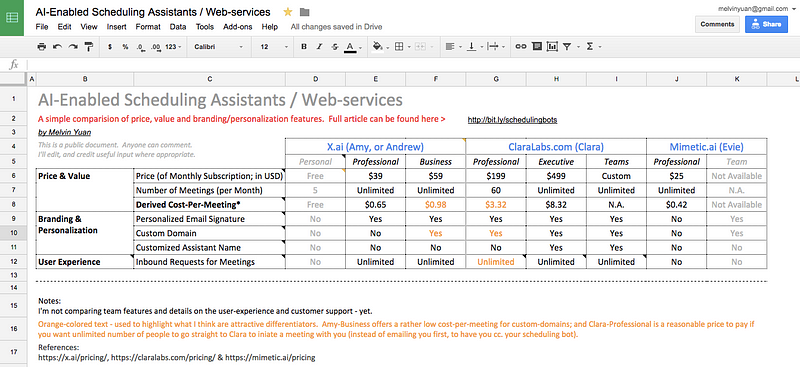Open the Google Sheets home icon
800x367 pixels.
12,18
